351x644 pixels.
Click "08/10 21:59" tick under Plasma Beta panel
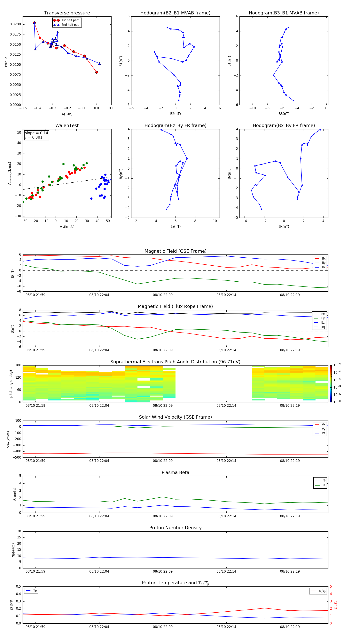coord(35,516)
